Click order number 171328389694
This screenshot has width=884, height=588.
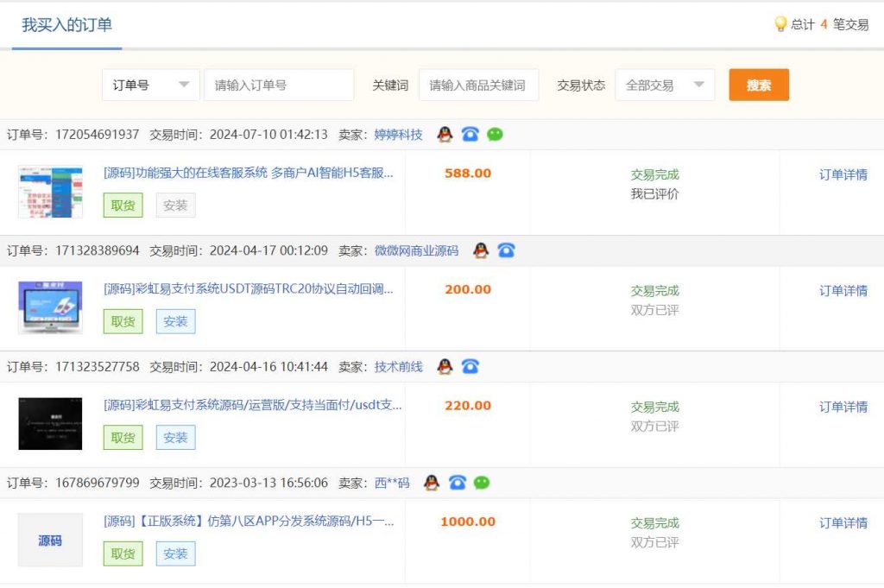pos(97,251)
